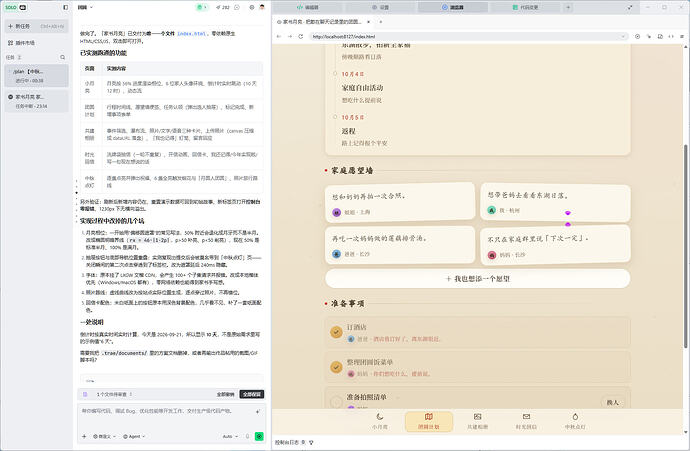
Task: Open a new browser page tab
Action: click(381, 22)
